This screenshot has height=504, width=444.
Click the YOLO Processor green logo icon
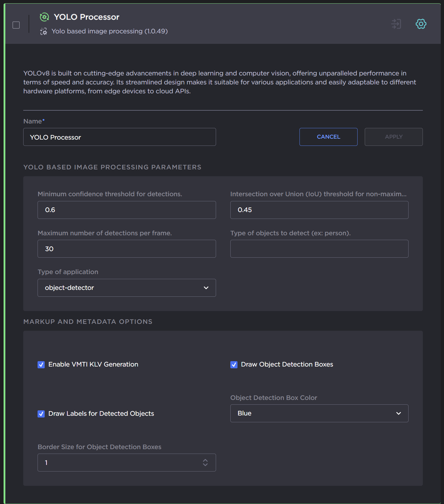point(44,17)
